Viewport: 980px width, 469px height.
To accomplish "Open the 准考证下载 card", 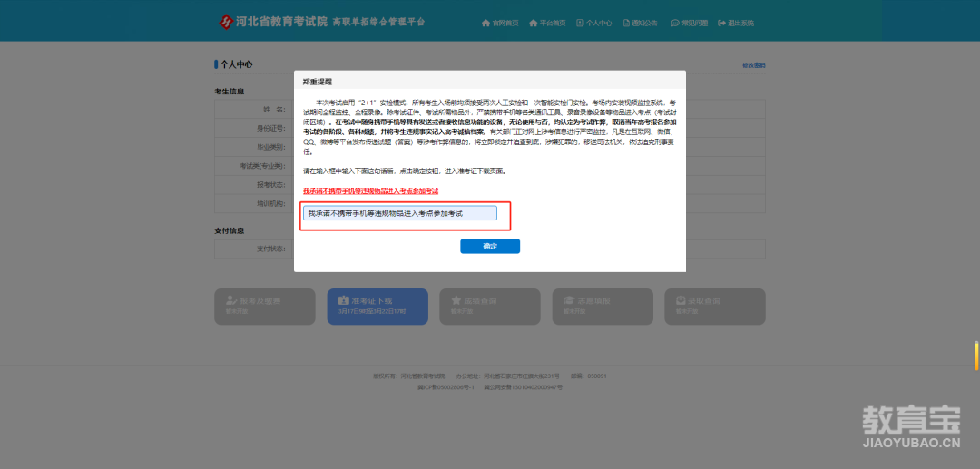I will click(377, 307).
